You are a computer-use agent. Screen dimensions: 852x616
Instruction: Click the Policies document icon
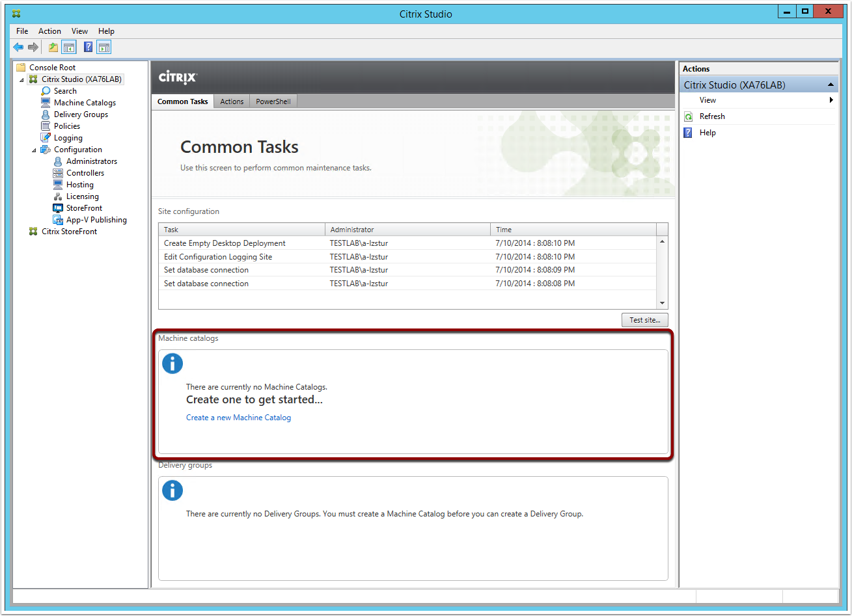coord(46,126)
